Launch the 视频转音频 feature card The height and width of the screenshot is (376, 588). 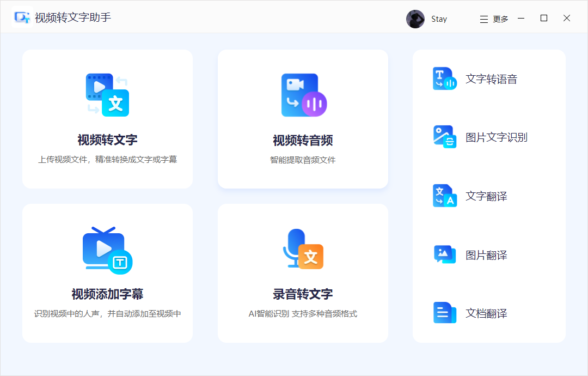[303, 118]
